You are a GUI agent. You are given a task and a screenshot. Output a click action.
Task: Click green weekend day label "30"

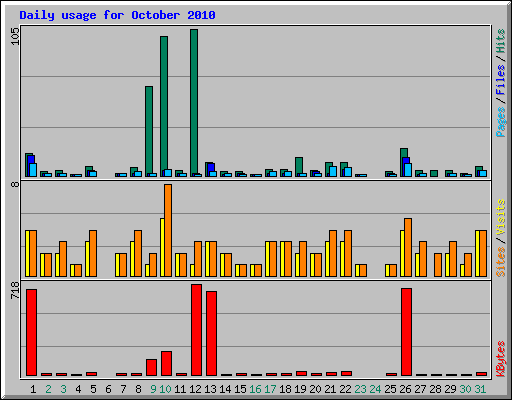(465, 389)
